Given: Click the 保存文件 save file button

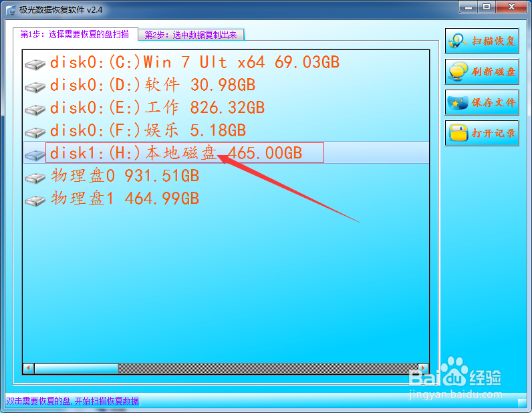Looking at the screenshot, I should [x=482, y=102].
